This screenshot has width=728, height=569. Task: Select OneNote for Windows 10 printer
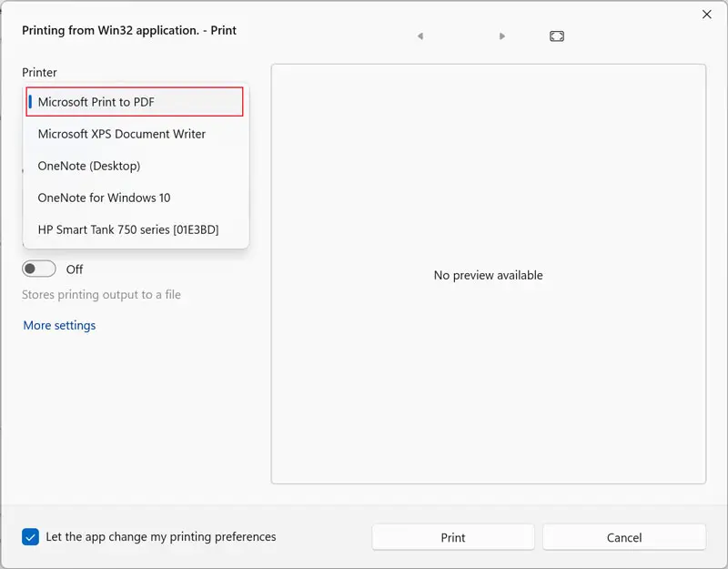click(104, 198)
